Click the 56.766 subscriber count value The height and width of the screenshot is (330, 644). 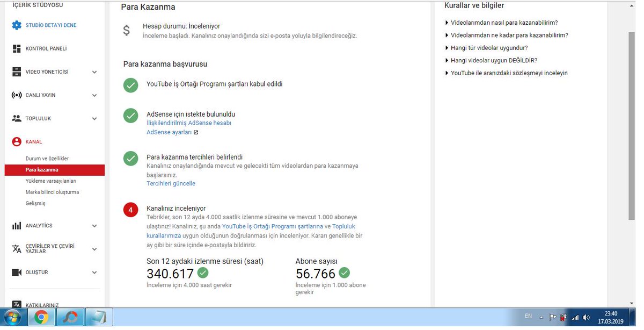(x=316, y=274)
